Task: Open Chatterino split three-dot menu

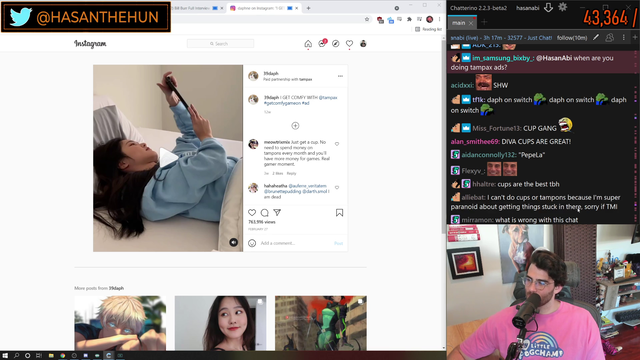Action: pyautogui.click(x=623, y=38)
